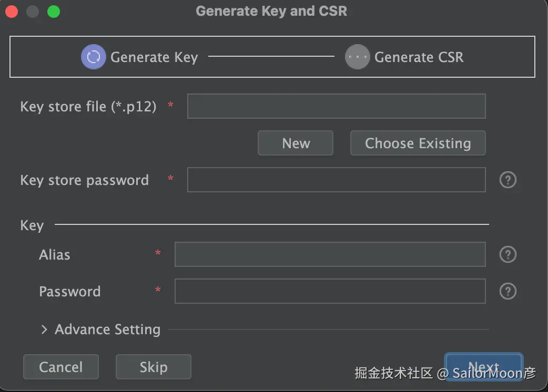This screenshot has width=548, height=392.
Task: Click into the Alias input field
Action: [330, 255]
